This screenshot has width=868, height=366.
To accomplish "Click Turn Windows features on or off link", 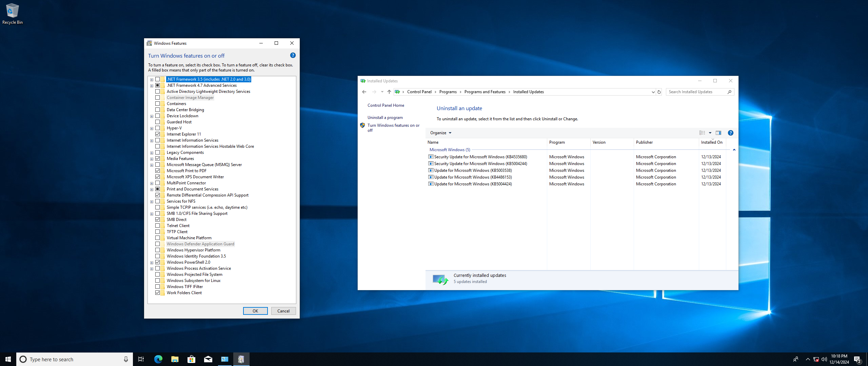I will click(393, 128).
